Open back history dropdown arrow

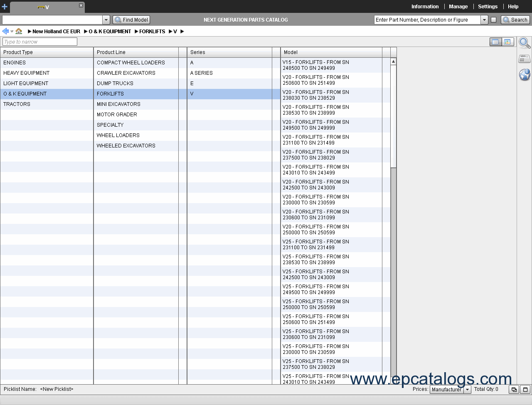[12, 32]
